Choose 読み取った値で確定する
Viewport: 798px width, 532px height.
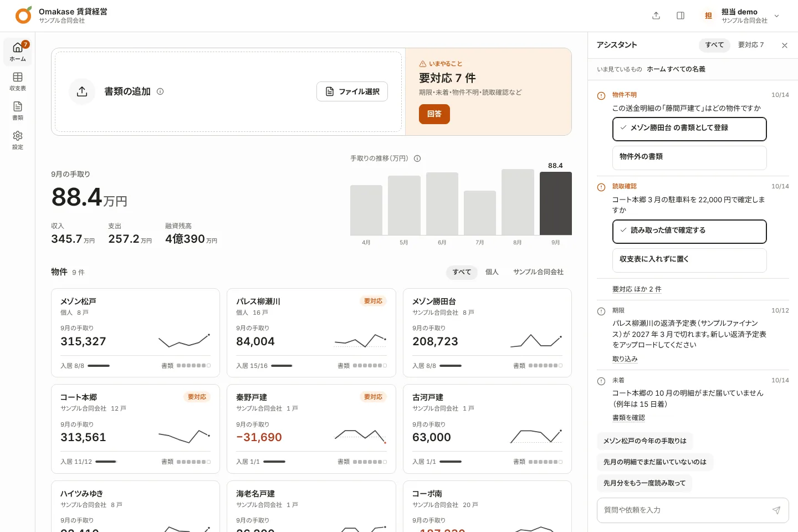click(689, 232)
